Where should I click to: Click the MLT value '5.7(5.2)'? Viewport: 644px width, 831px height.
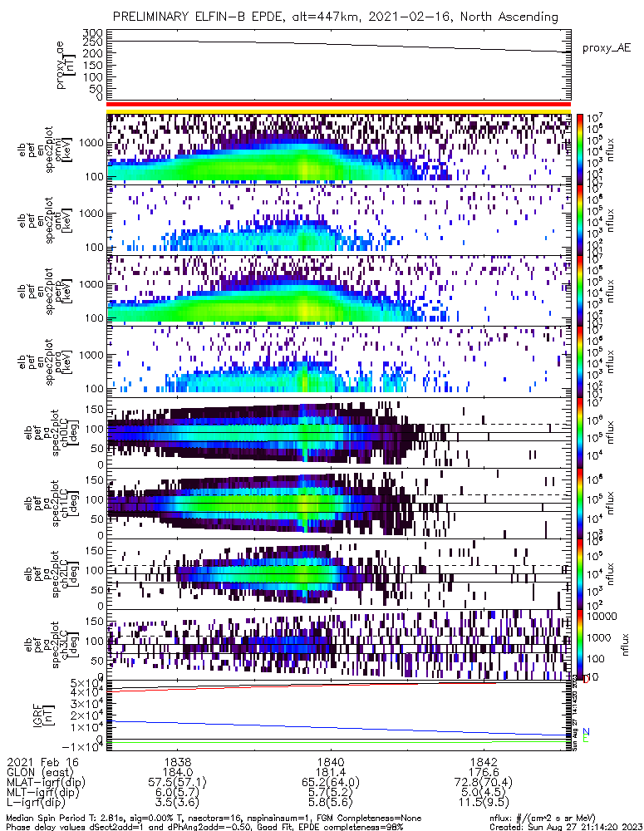[x=331, y=792]
